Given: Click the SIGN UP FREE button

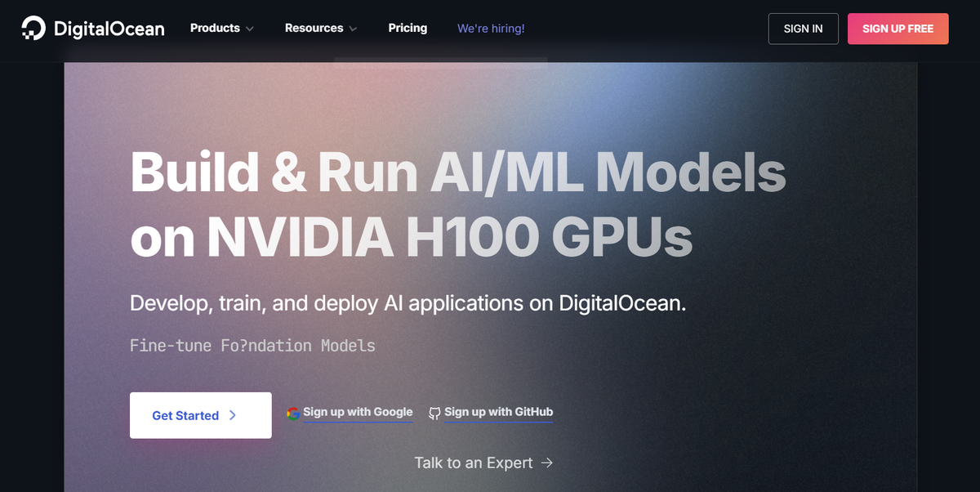Looking at the screenshot, I should click(x=898, y=29).
